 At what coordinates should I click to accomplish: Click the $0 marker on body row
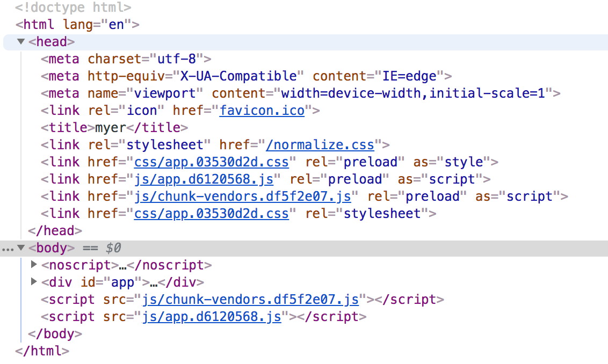pyautogui.click(x=113, y=247)
